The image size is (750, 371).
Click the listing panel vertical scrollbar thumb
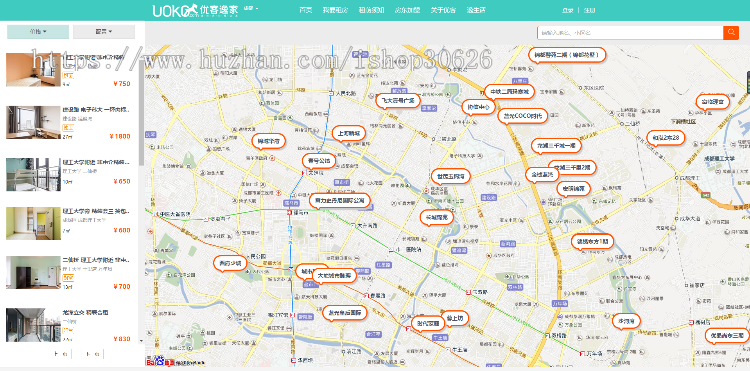click(142, 112)
